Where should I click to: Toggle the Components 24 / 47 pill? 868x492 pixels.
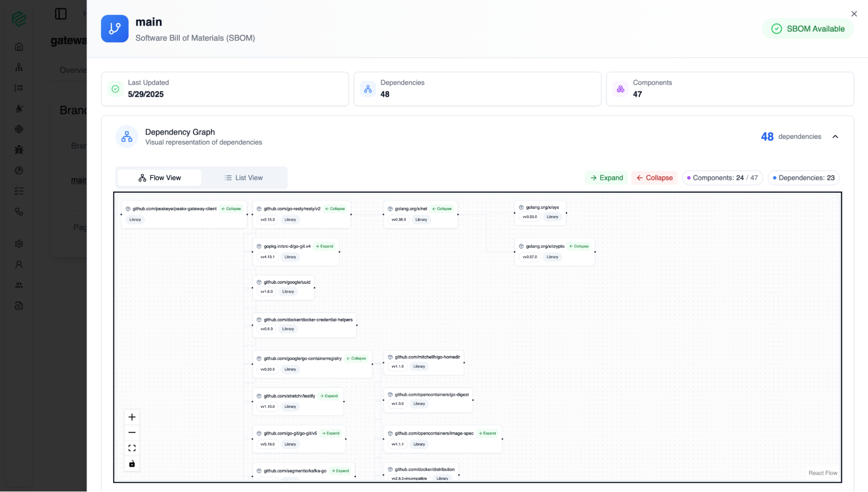[x=722, y=178]
